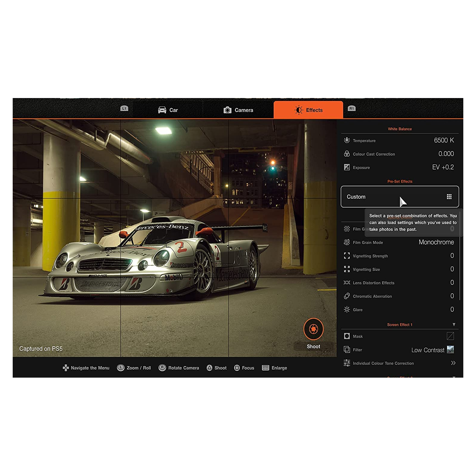Click the car icon in Car tab
Image resolution: width=476 pixels, height=476 pixels.
pyautogui.click(x=162, y=110)
